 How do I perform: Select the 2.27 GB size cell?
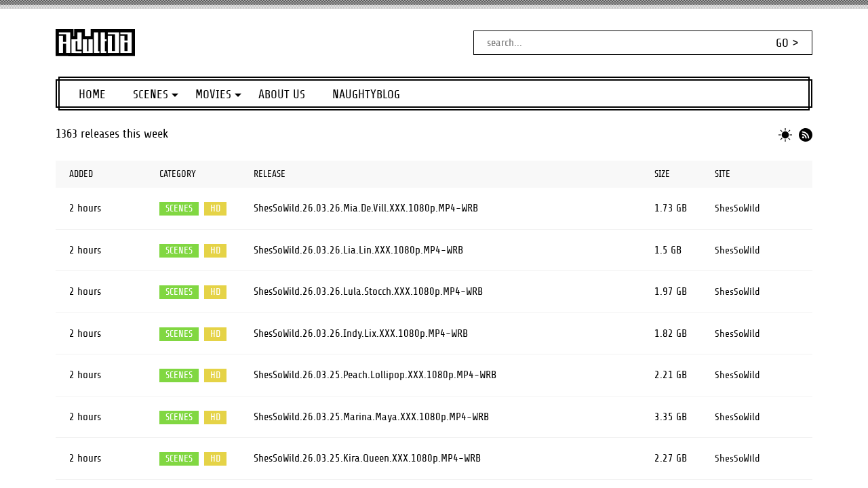pos(671,458)
